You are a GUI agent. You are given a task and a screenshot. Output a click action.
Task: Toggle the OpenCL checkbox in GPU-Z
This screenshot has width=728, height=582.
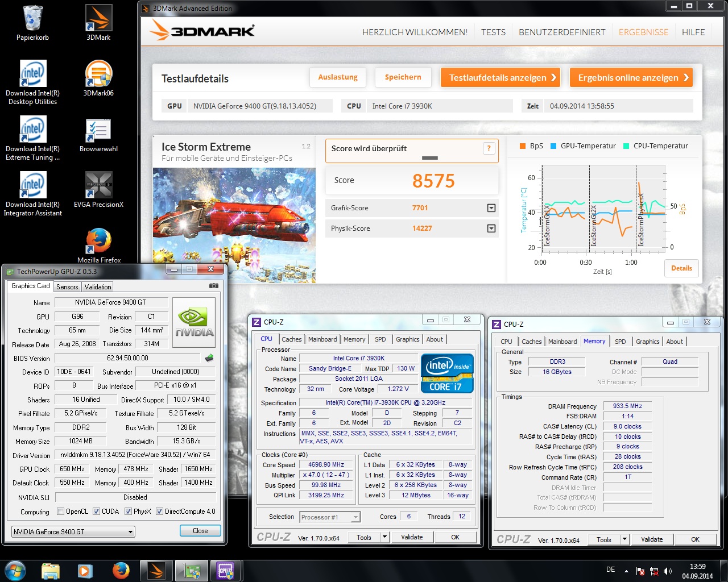pyautogui.click(x=61, y=512)
